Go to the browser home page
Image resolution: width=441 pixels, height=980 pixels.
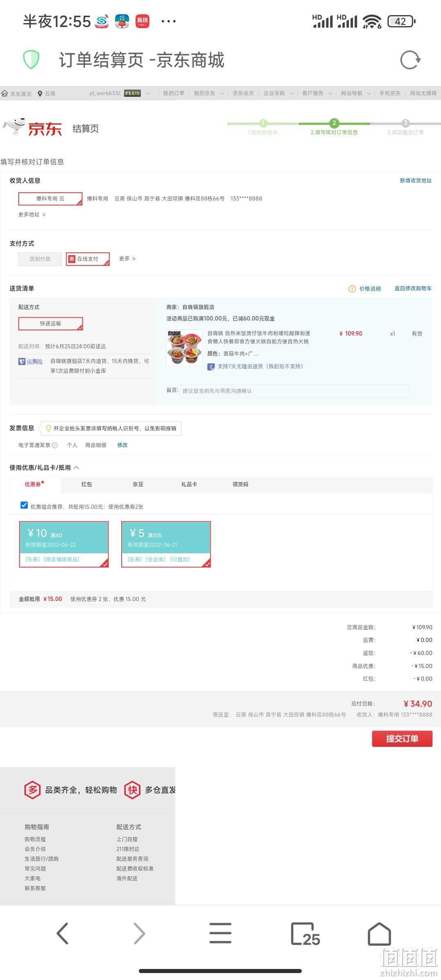point(379,934)
